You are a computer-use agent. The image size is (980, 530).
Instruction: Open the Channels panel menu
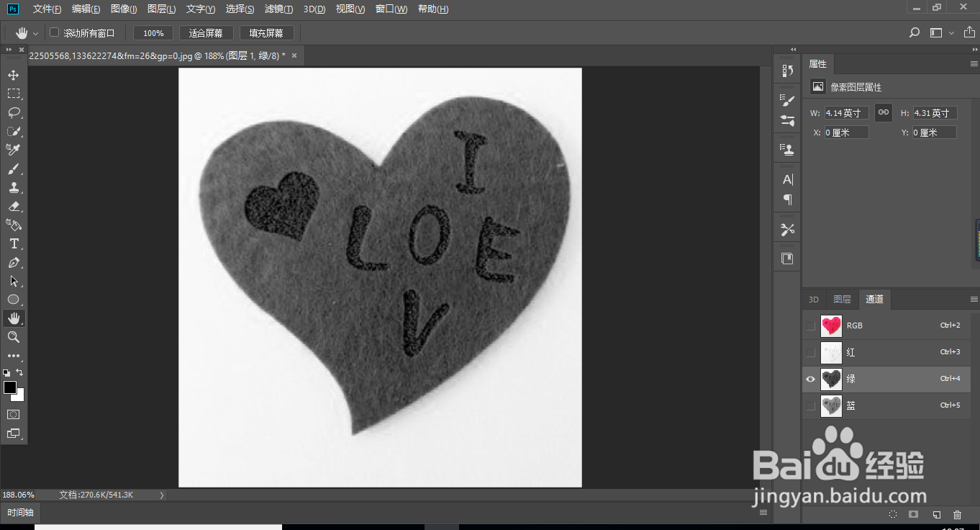point(974,299)
